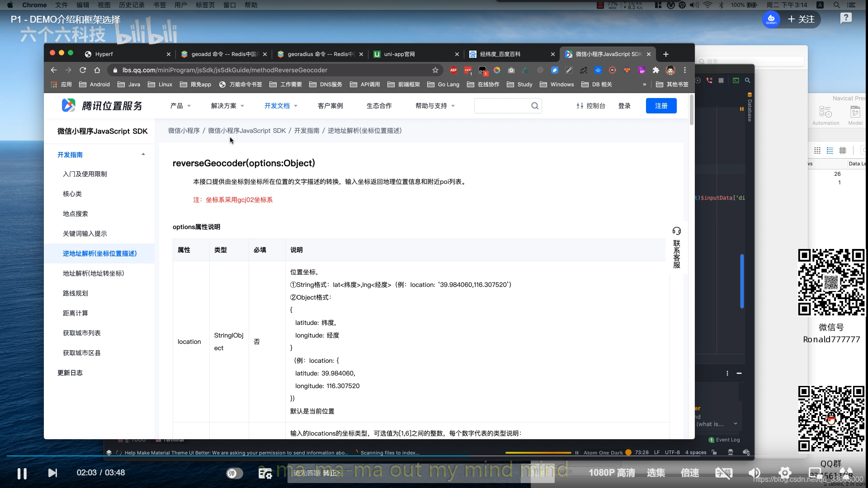
Task: Switch to the uni-app官网 tab
Action: 400,54
